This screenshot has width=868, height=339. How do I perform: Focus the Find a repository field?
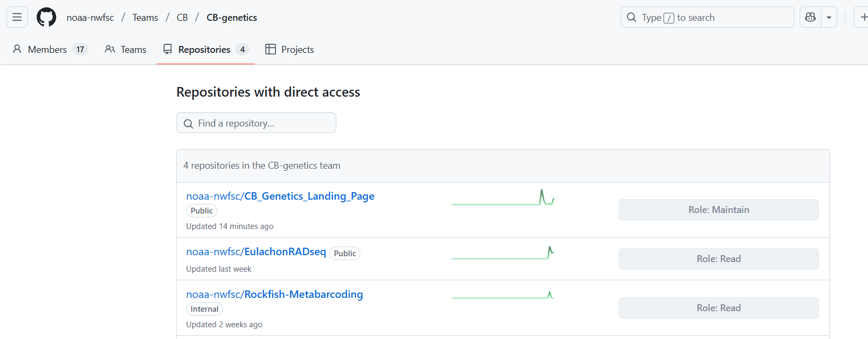coord(256,123)
